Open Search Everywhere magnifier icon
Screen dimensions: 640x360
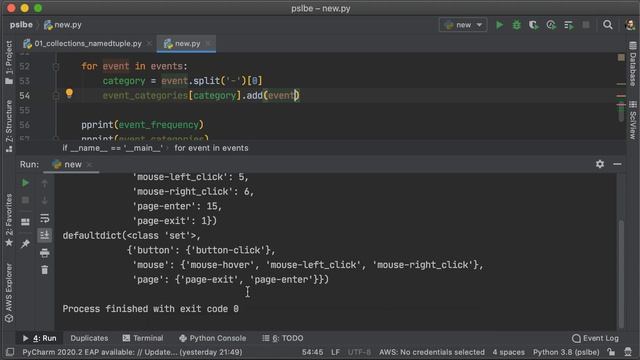pyautogui.click(x=608, y=25)
